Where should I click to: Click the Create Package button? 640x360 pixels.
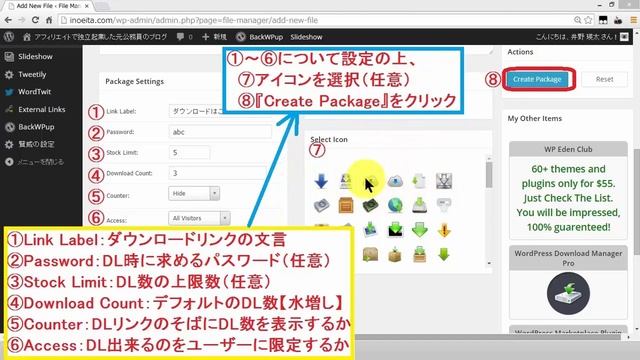click(x=537, y=79)
